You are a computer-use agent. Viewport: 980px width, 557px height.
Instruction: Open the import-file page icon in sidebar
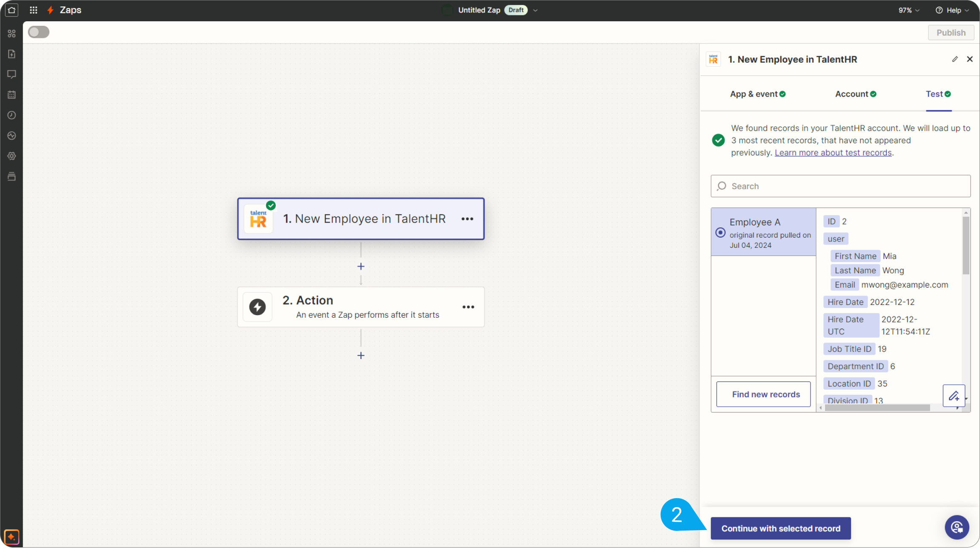point(11,54)
